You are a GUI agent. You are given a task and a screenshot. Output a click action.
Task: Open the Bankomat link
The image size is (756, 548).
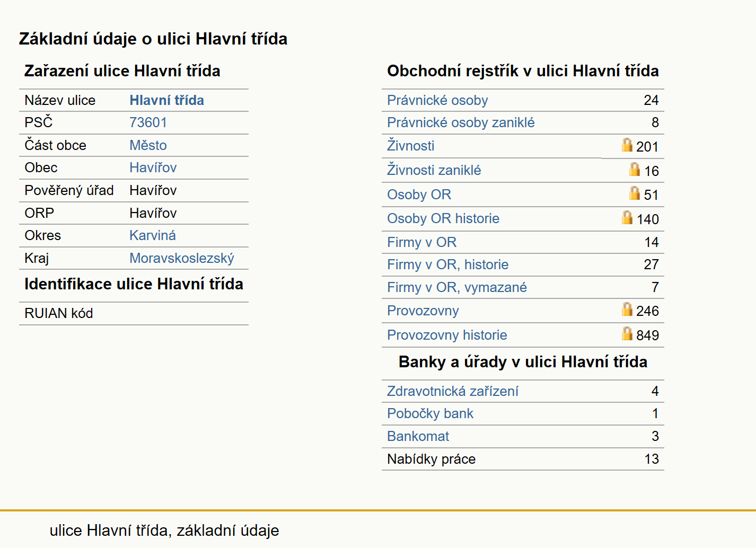[418, 436]
